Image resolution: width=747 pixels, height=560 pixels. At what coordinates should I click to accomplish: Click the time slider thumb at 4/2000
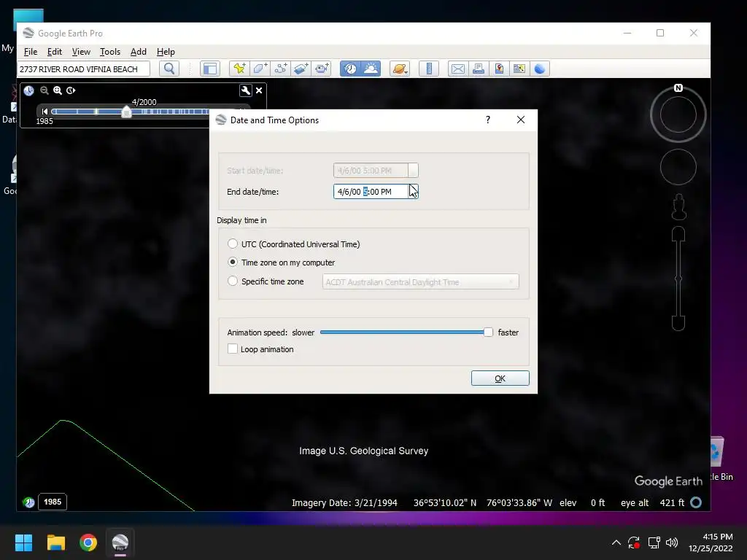click(x=126, y=112)
